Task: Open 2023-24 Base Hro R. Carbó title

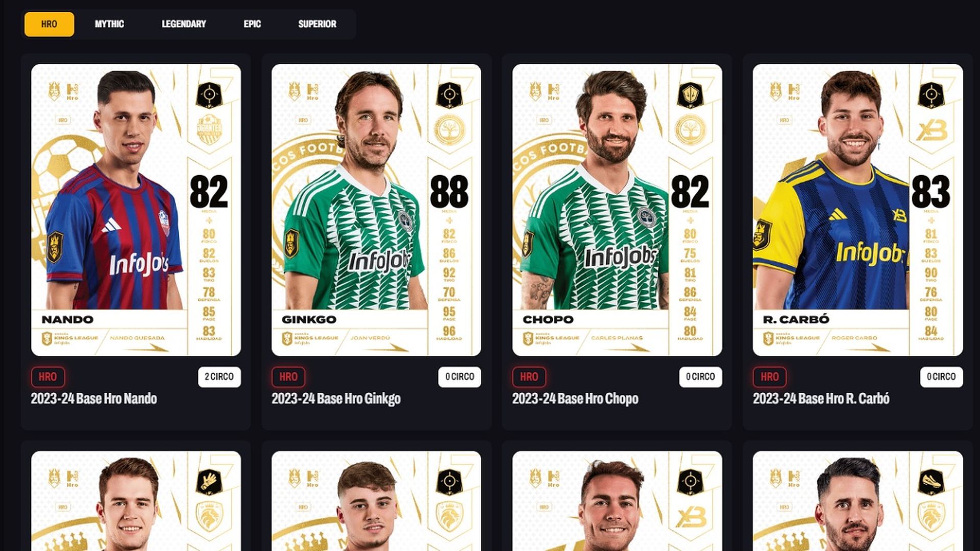Action: (x=821, y=399)
